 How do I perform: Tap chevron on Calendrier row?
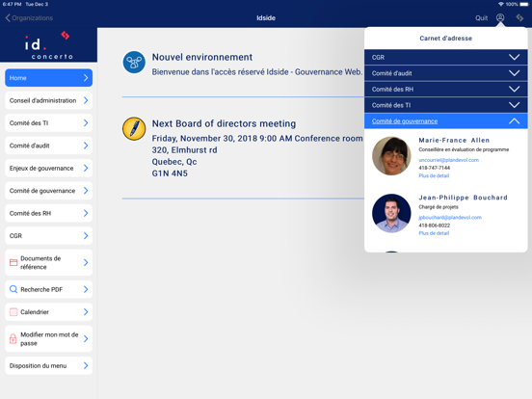[x=86, y=312]
